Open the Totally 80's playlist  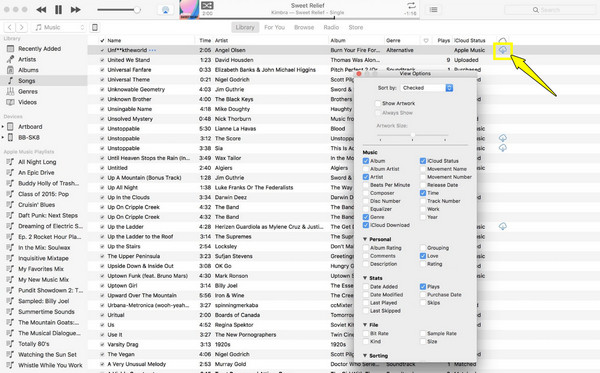click(x=34, y=344)
